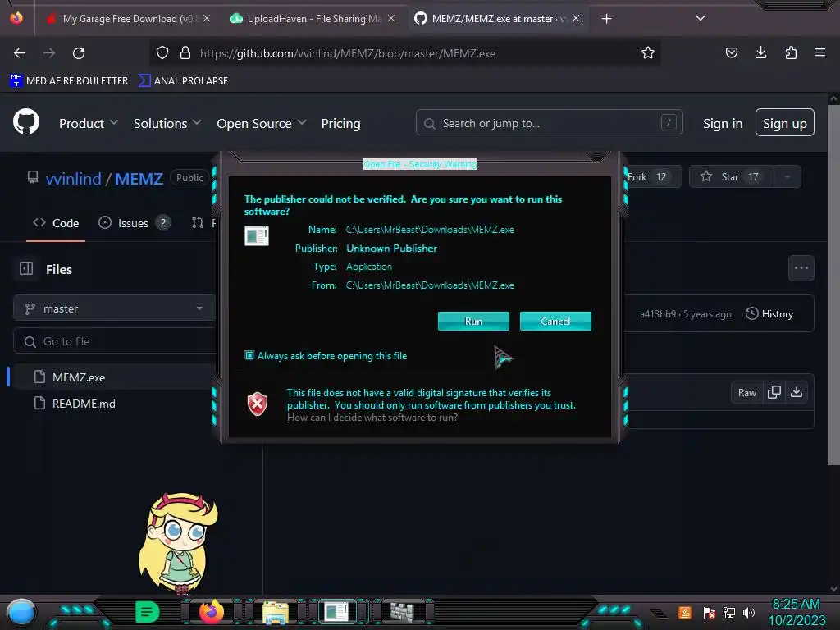Switch to UploadHaven File Sharing tab
840x630 pixels.
point(313,19)
